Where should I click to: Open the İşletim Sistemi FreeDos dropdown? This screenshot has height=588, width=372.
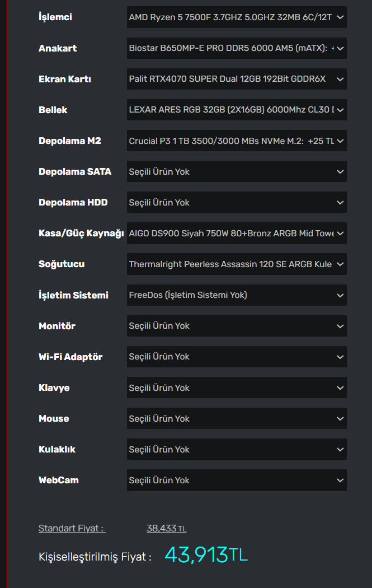pos(237,295)
